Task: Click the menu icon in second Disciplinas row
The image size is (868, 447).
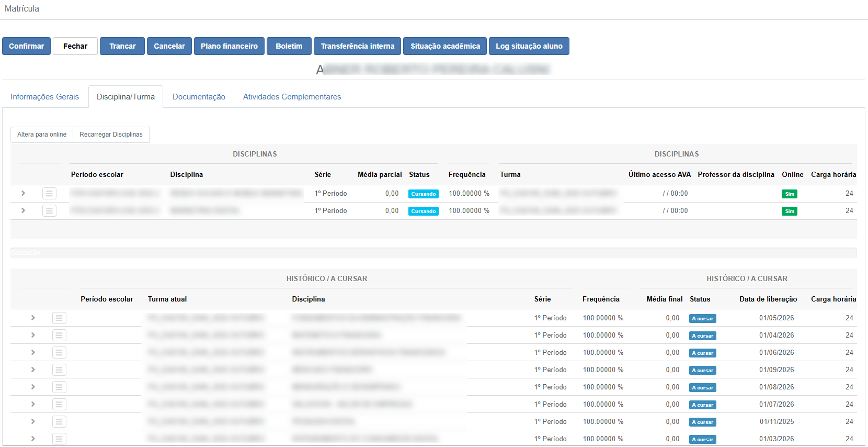Action: pyautogui.click(x=49, y=211)
